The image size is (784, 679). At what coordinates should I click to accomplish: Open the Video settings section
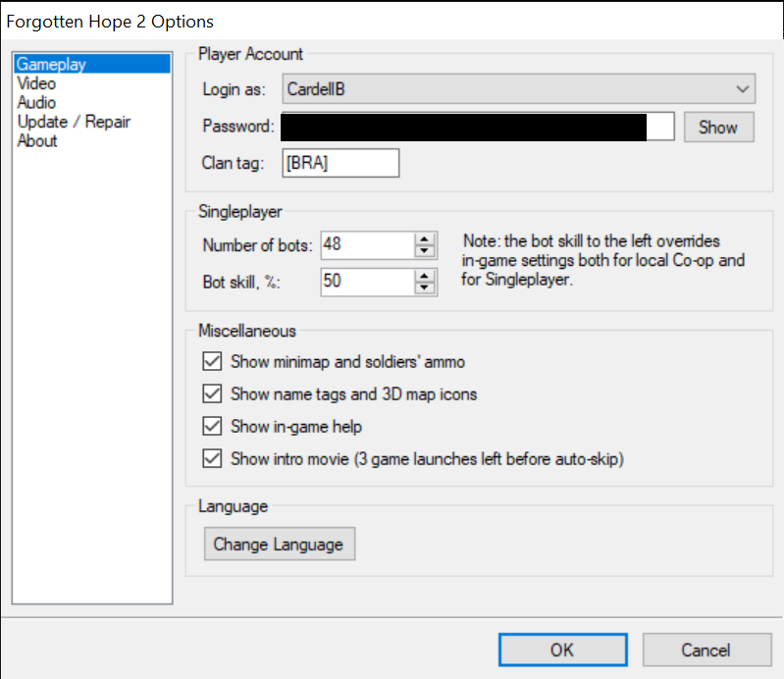36,83
